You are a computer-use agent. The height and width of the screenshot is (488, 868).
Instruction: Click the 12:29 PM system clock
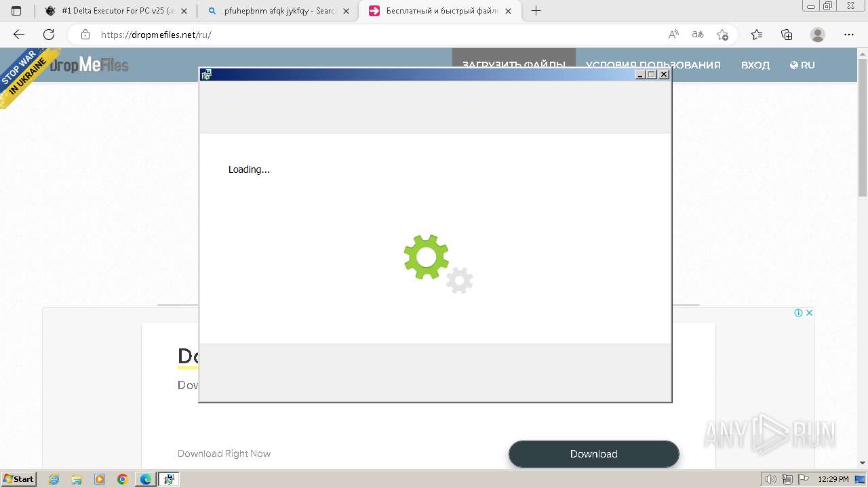[x=833, y=479]
